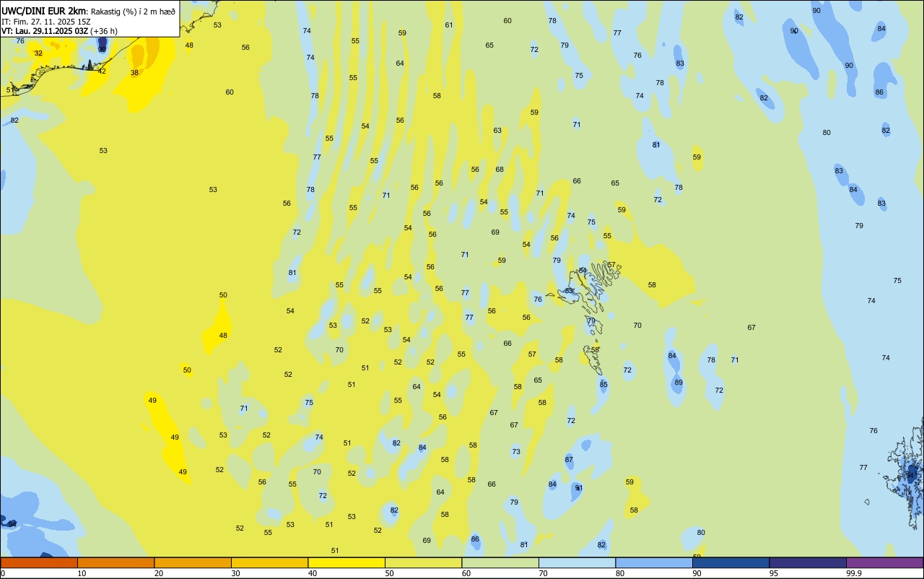The width and height of the screenshot is (924, 579).
Task: Click the 90–95 dark blue legend swatch
Action: (x=731, y=562)
